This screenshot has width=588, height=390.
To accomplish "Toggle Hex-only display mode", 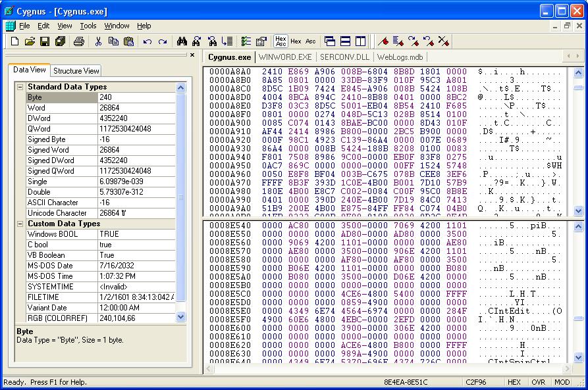I will point(296,40).
